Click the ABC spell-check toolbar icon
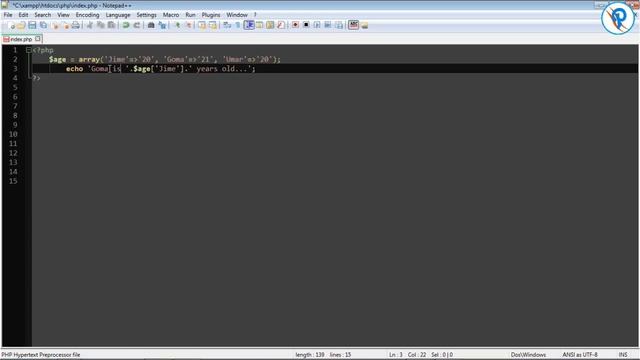The height and width of the screenshot is (360, 640). click(x=353, y=25)
